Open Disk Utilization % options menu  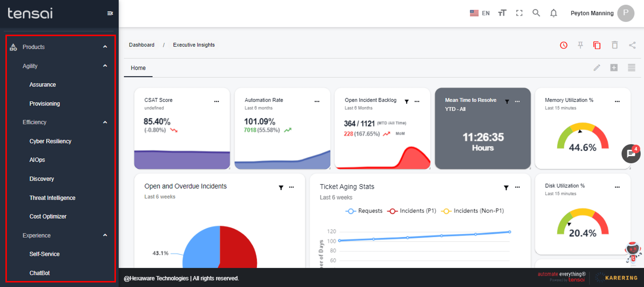point(617,187)
